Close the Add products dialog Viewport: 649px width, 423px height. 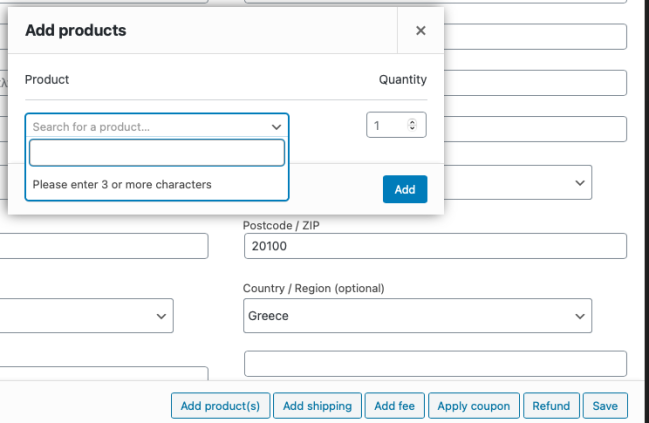point(420,31)
